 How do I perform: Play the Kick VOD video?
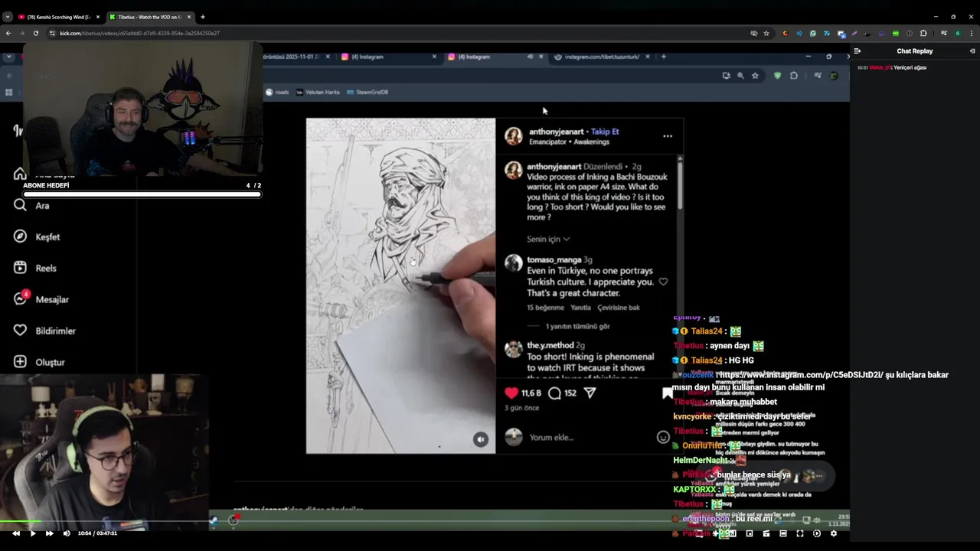click(33, 533)
